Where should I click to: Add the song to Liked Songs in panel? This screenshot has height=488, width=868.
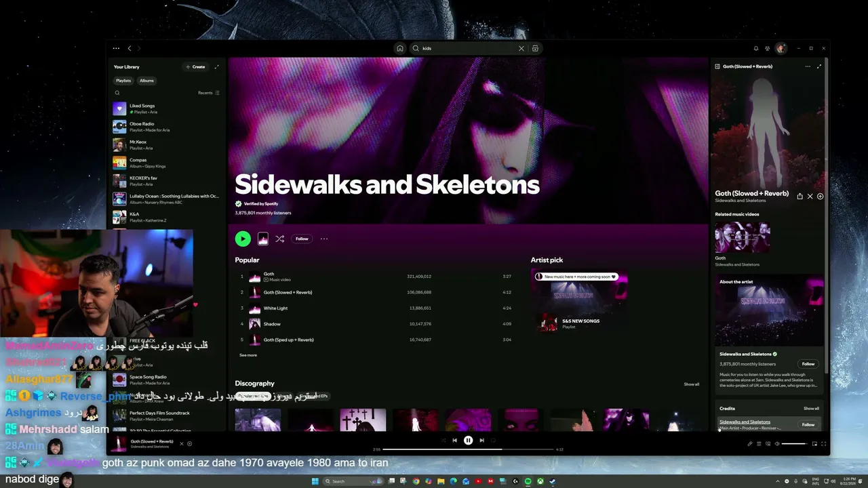820,197
